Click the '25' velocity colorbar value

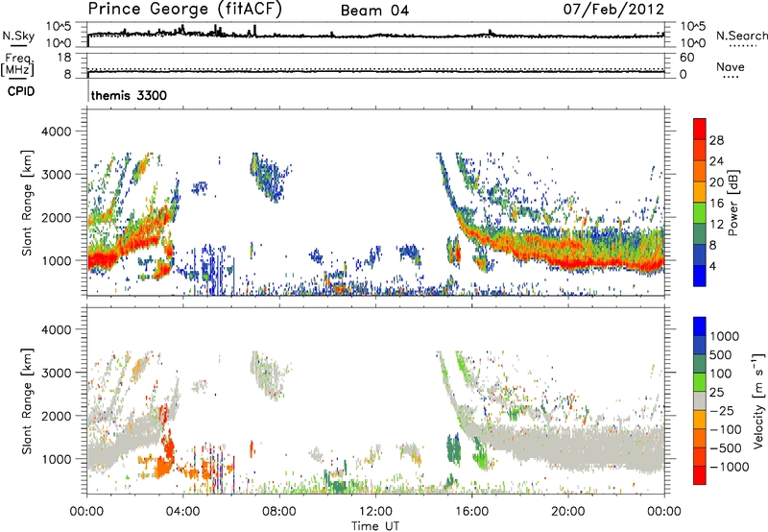[x=716, y=393]
